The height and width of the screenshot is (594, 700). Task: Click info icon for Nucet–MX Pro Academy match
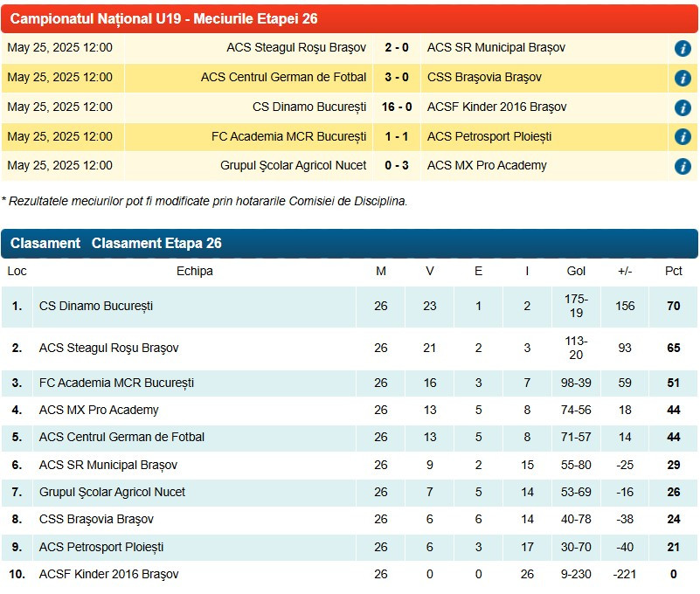pyautogui.click(x=683, y=166)
